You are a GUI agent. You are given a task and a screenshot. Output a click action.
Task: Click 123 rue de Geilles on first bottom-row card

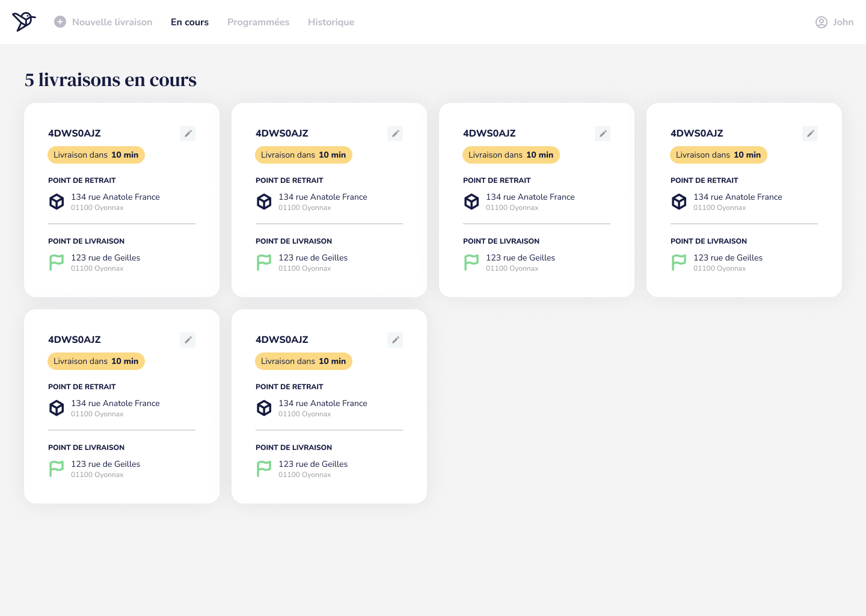point(105,464)
